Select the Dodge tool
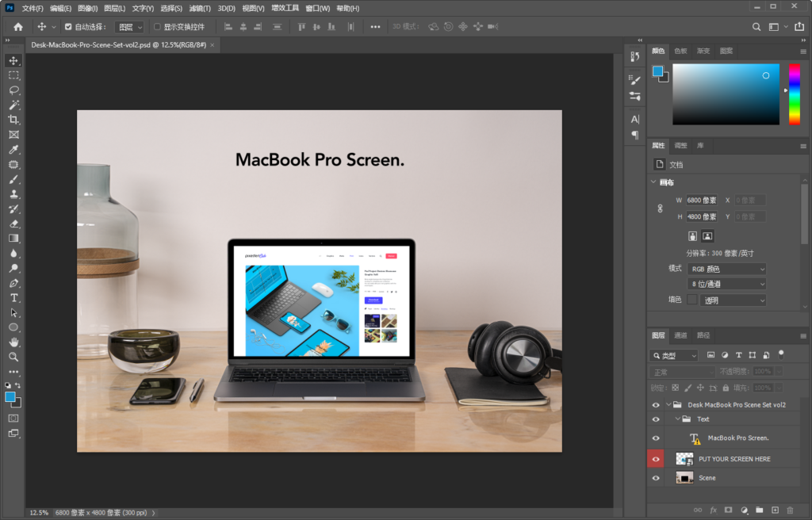 tap(13, 268)
